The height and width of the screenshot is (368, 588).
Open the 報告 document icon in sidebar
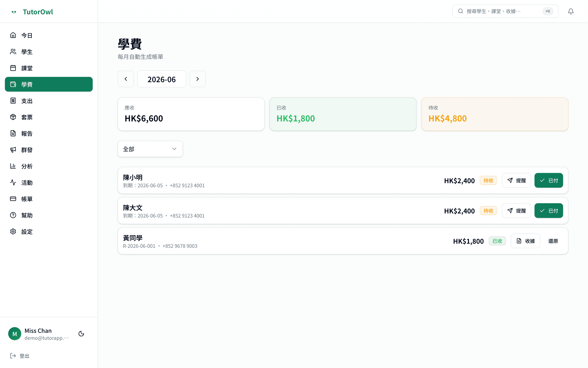(13, 133)
